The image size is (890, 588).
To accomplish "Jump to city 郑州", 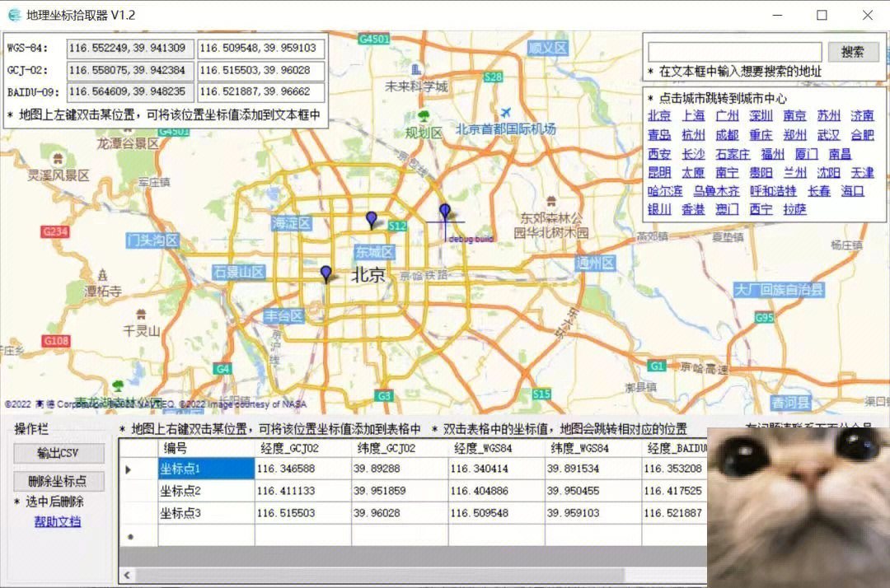I will (794, 135).
